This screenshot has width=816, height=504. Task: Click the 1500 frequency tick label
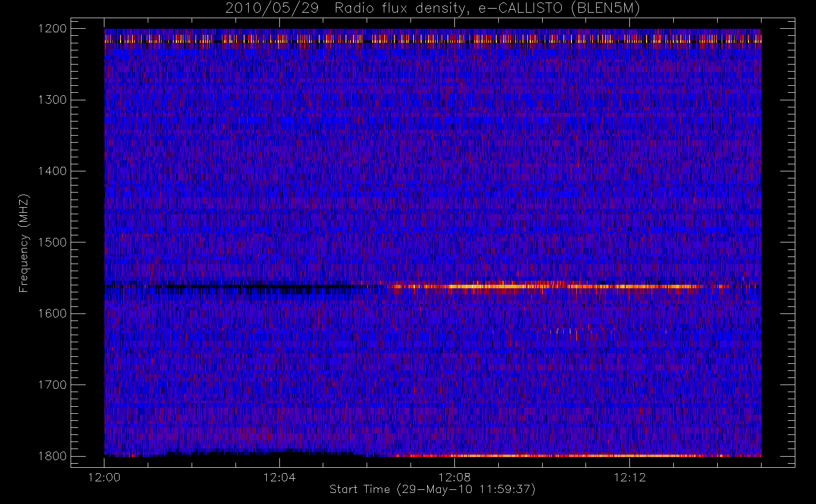[x=53, y=242]
